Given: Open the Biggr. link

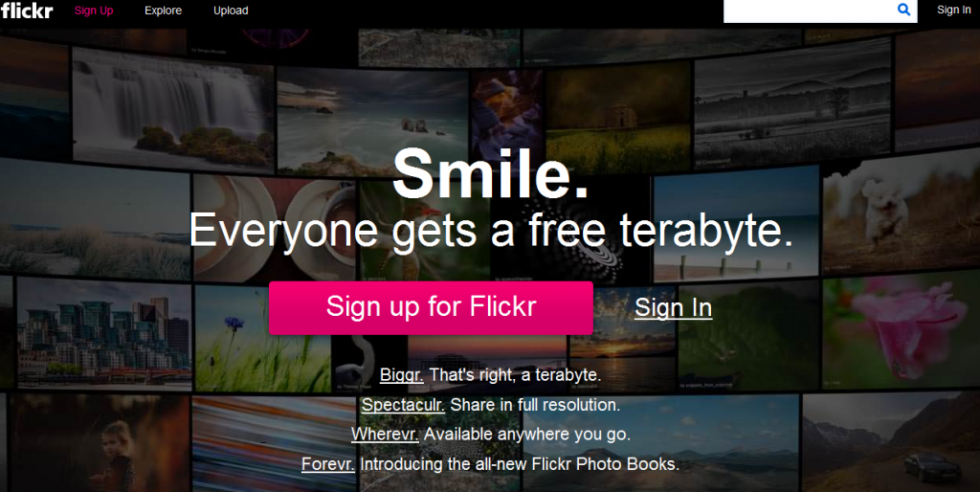Looking at the screenshot, I should coord(402,375).
